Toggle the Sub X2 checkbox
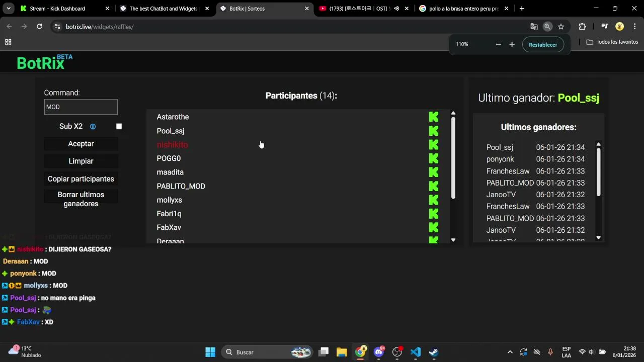644x362 pixels. coord(119,127)
